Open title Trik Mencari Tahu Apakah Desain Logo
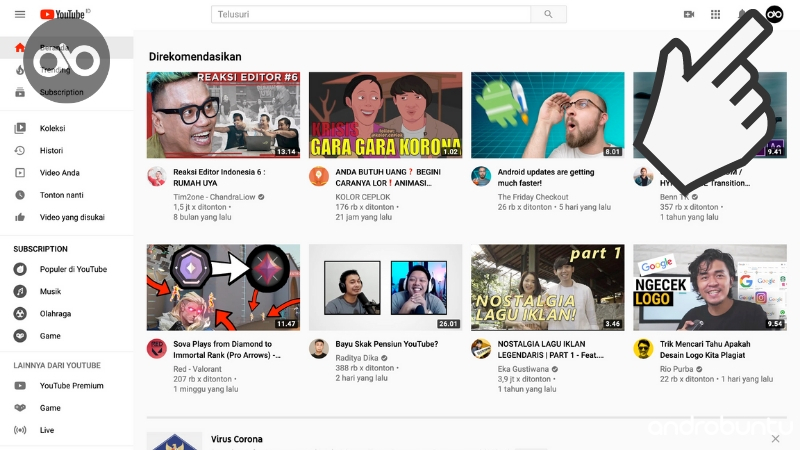 [705, 349]
